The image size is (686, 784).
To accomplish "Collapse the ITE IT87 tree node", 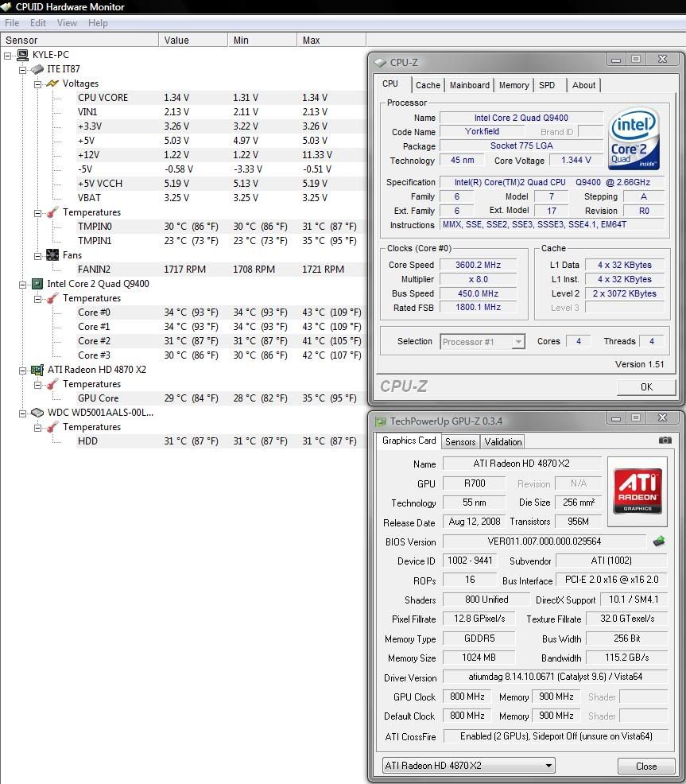I will pos(22,70).
